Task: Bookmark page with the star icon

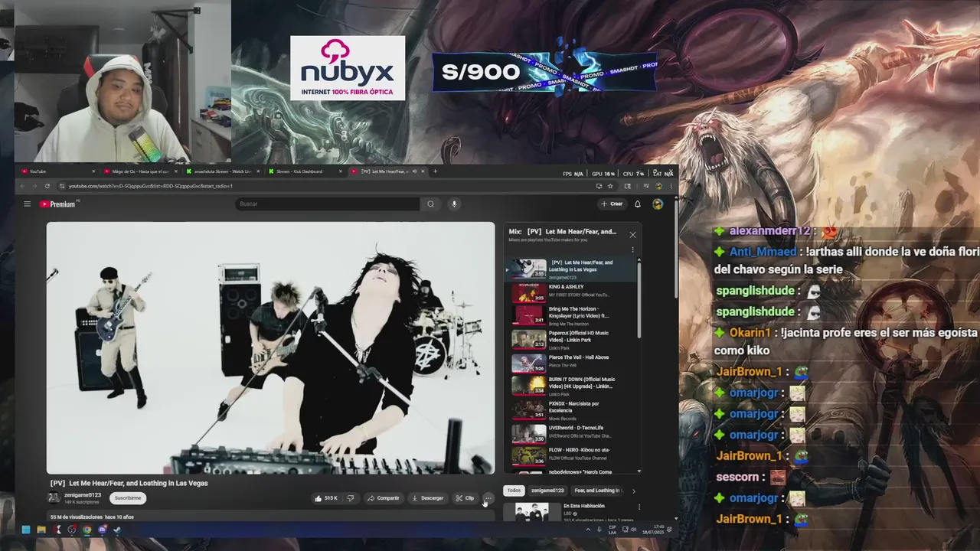Action: 610,186
